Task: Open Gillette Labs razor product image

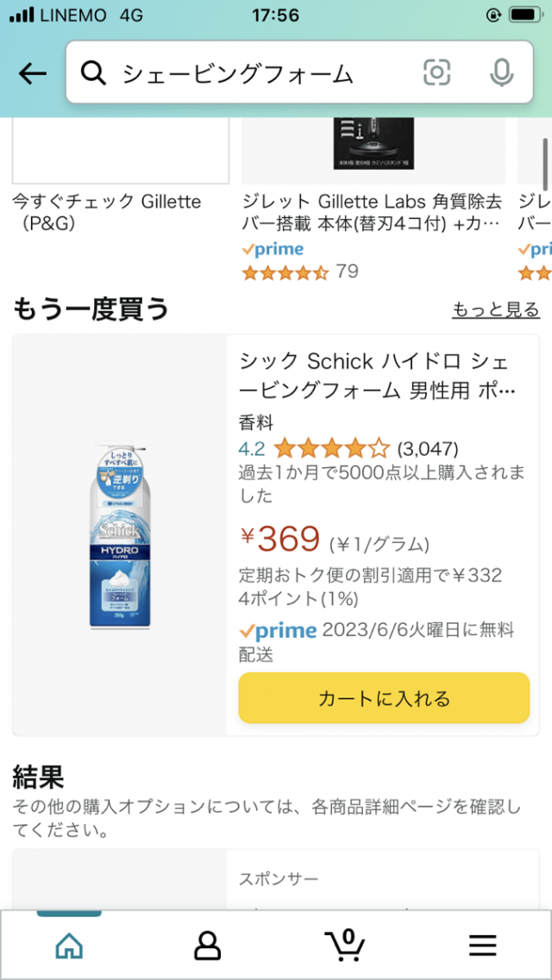Action: [x=373, y=147]
